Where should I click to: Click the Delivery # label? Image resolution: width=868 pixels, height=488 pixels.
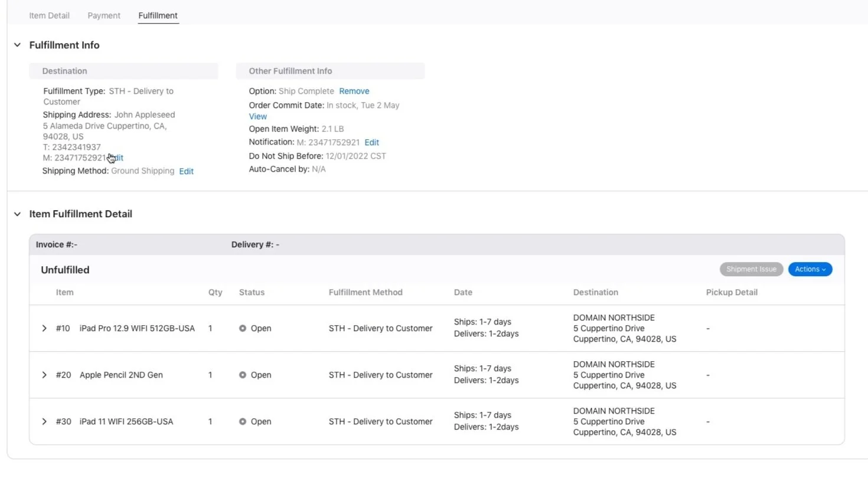click(255, 244)
